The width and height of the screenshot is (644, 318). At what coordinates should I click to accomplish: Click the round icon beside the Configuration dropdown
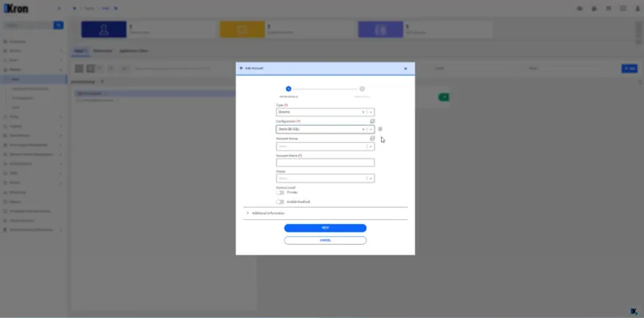(x=380, y=129)
